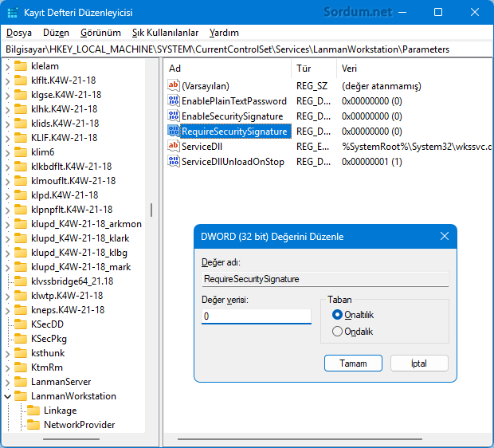Select the klpd.K4W-21-18 folder icon
The width and height of the screenshot is (494, 448).
(x=21, y=195)
